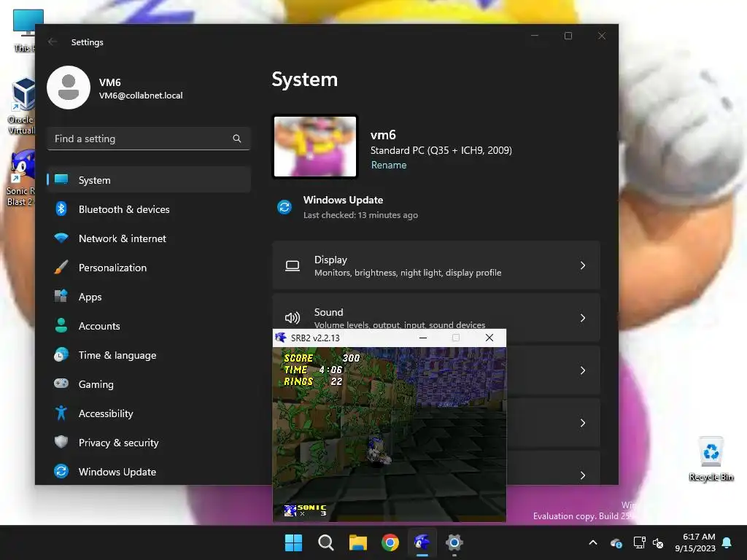747x560 pixels.
Task: Click the back arrow in Settings title bar
Action: pos(53,42)
